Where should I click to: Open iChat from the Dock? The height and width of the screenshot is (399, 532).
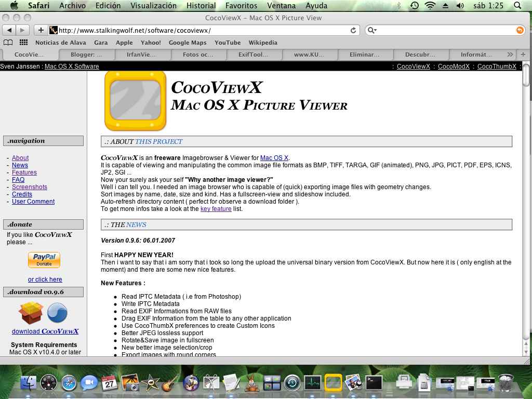tap(89, 383)
